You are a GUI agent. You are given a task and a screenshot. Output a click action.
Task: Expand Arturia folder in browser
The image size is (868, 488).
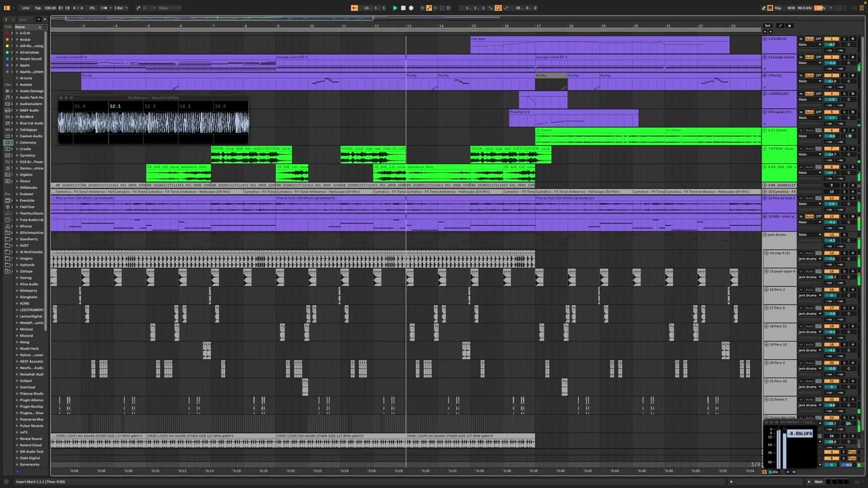tap(17, 78)
